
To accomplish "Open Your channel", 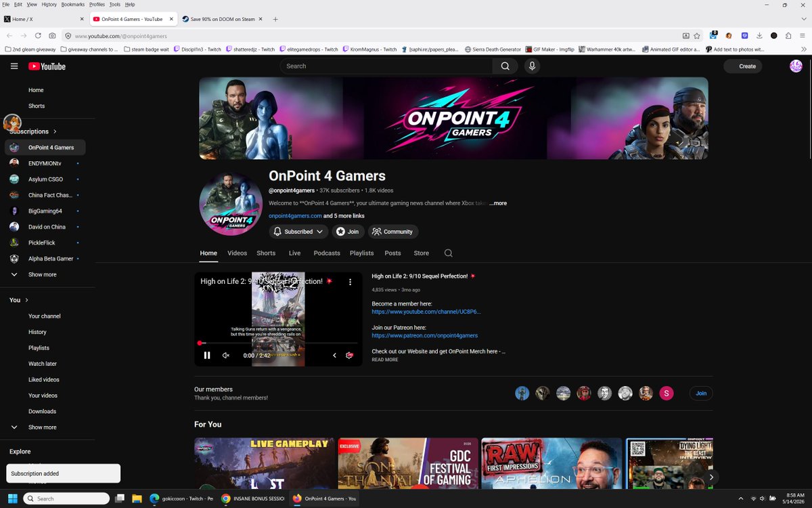I will (45, 316).
